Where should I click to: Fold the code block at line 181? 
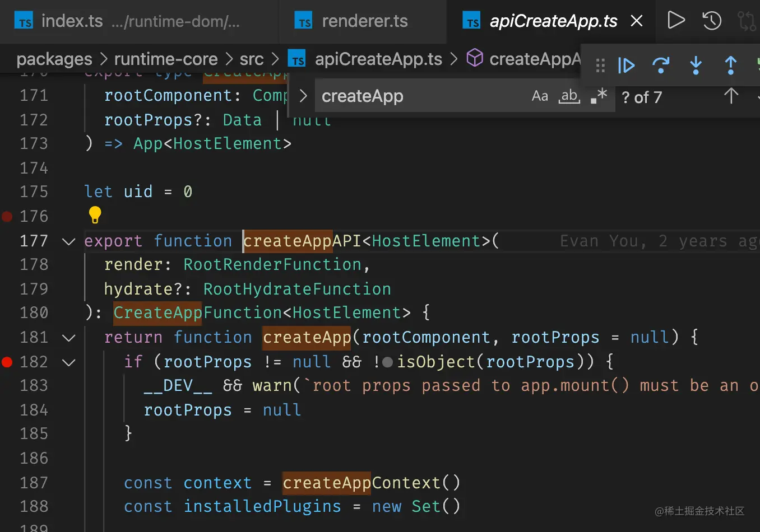(68, 338)
